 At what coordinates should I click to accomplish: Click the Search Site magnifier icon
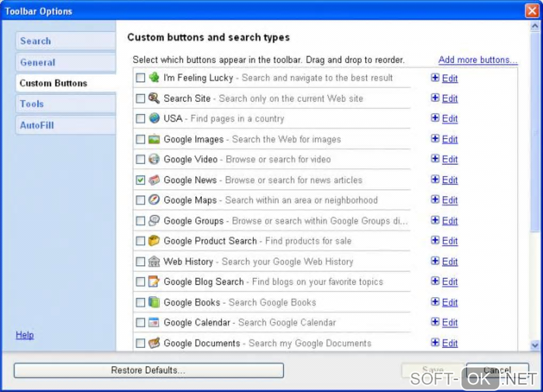click(154, 98)
